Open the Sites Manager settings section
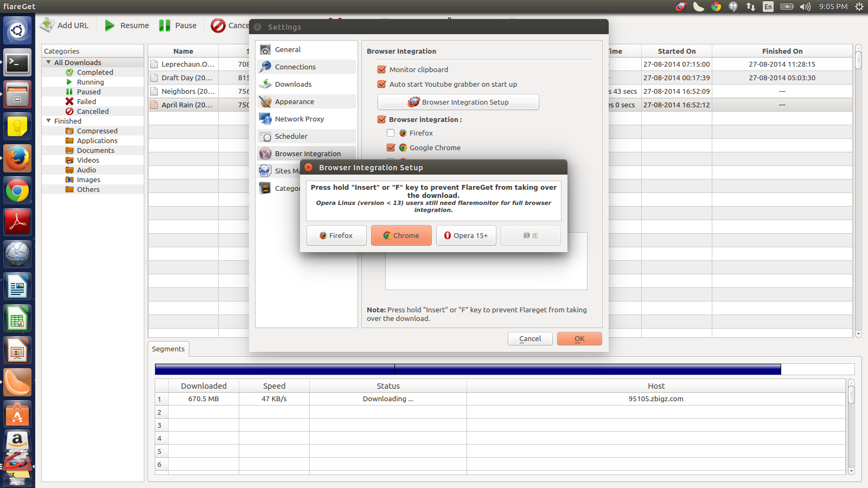 click(x=279, y=171)
